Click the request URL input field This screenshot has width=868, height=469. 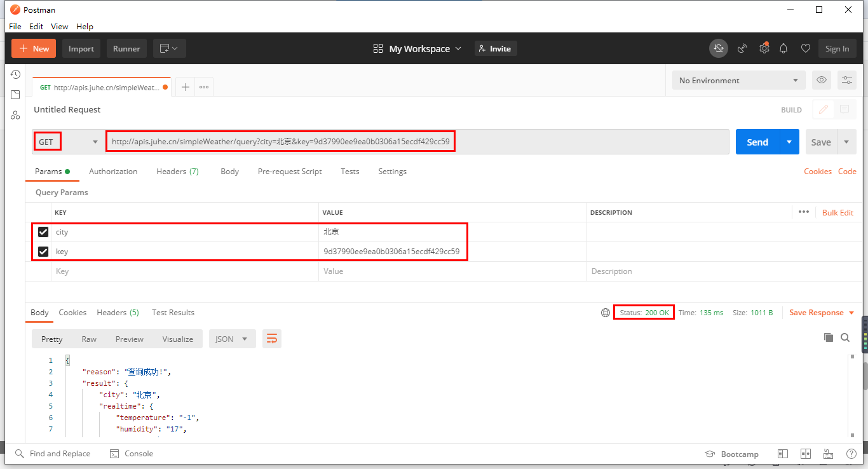pyautogui.click(x=417, y=142)
